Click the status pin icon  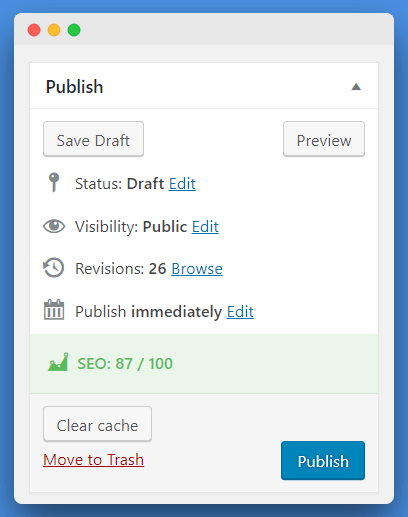click(54, 182)
